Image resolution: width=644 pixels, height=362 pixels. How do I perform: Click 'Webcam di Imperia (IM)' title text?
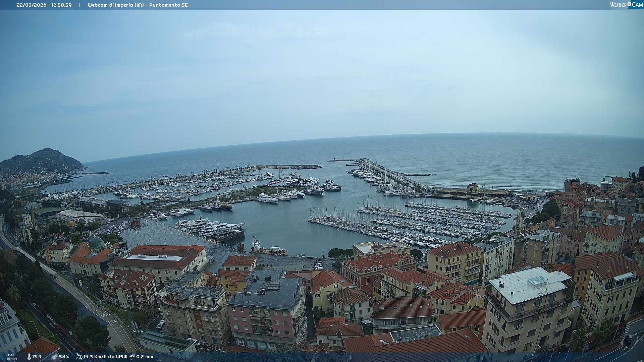116,5
